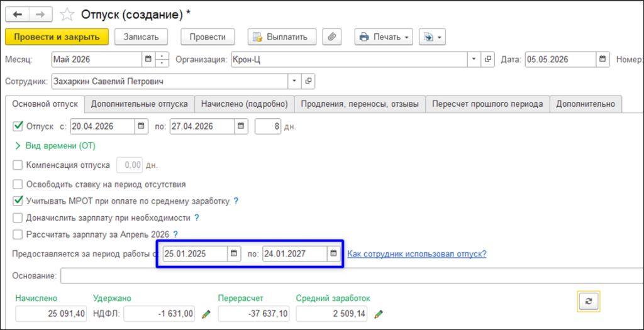Open calendar for vacation start date 20.04.2026
This screenshot has height=330, width=644.
coord(140,126)
